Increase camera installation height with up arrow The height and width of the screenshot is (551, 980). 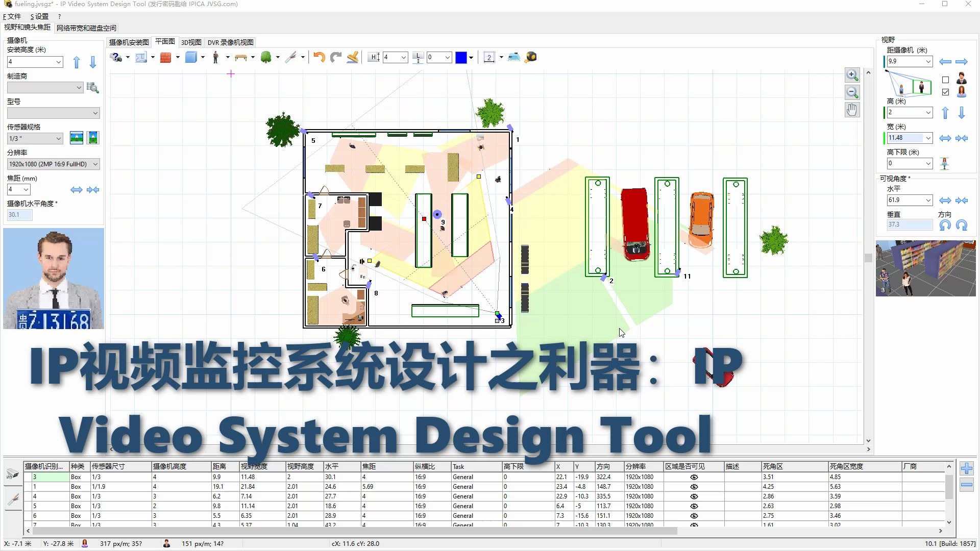(77, 62)
